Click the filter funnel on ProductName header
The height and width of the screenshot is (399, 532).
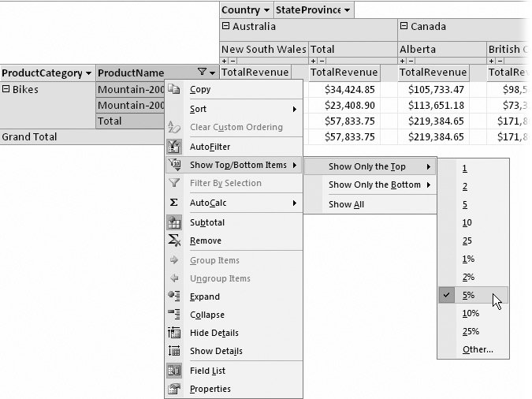[202, 72]
